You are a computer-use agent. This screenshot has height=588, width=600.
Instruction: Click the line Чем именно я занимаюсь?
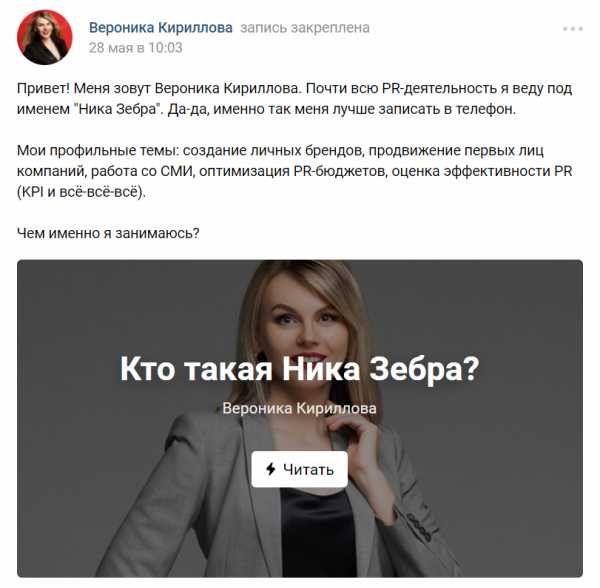(x=108, y=233)
